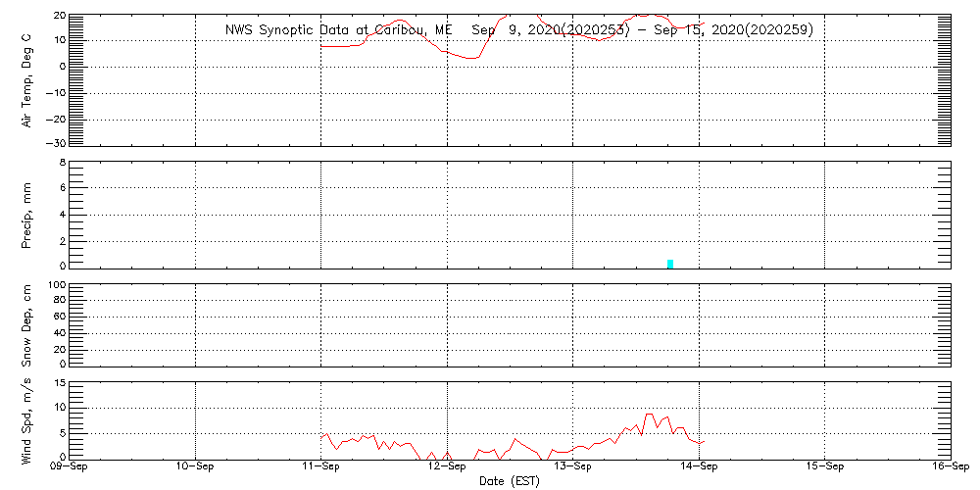The image size is (980, 490).
Task: Click the 100 tick on the snow depth axis
Action: click(x=56, y=285)
